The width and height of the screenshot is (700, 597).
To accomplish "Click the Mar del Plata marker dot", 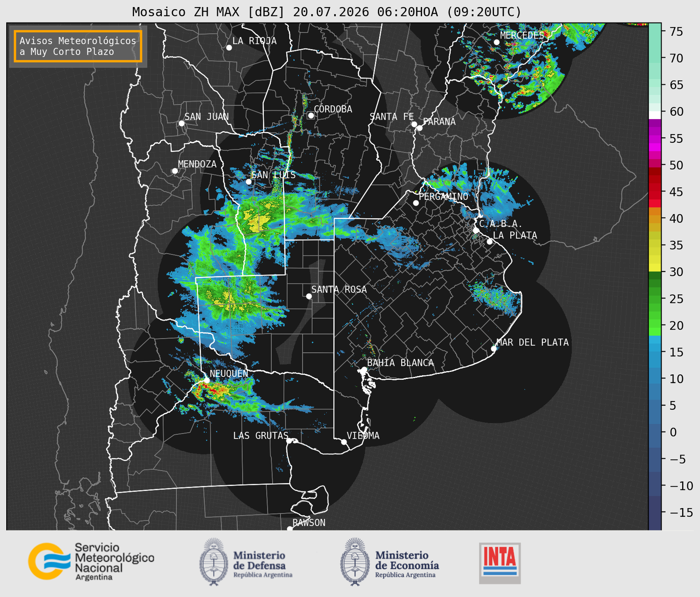I will [x=494, y=349].
